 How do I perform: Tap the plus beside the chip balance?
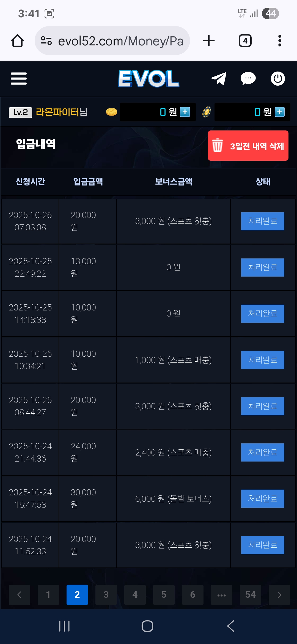[x=280, y=112]
